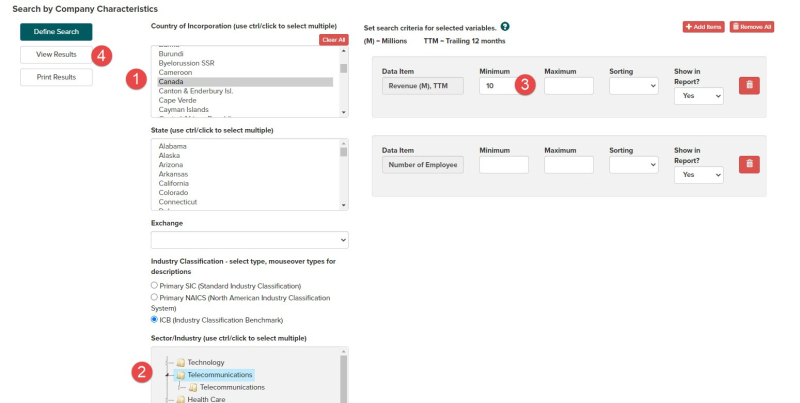Viewport: 800px width, 403px height.
Task: Select the Primary NAICS radio button
Action: click(154, 297)
